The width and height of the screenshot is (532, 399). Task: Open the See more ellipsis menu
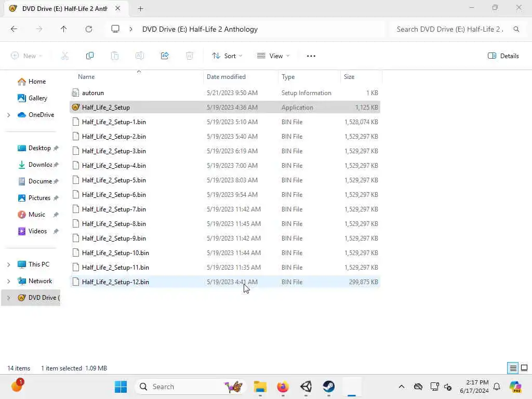(311, 56)
